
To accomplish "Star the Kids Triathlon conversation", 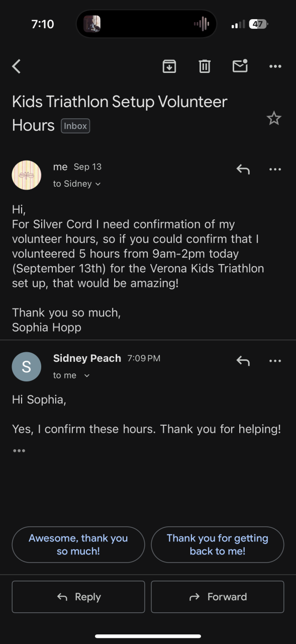I will (x=274, y=118).
